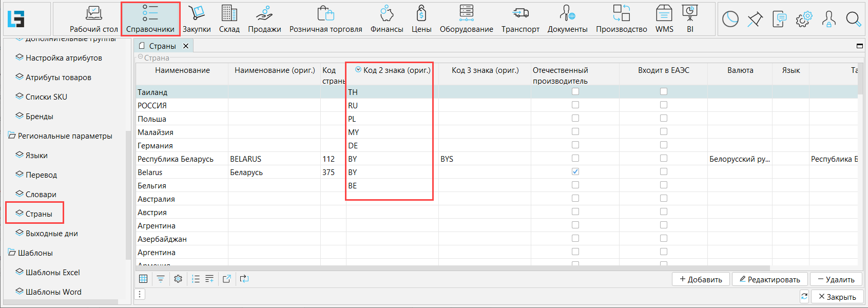Open the phone chat messages icon
The width and height of the screenshot is (868, 308).
click(x=779, y=20)
